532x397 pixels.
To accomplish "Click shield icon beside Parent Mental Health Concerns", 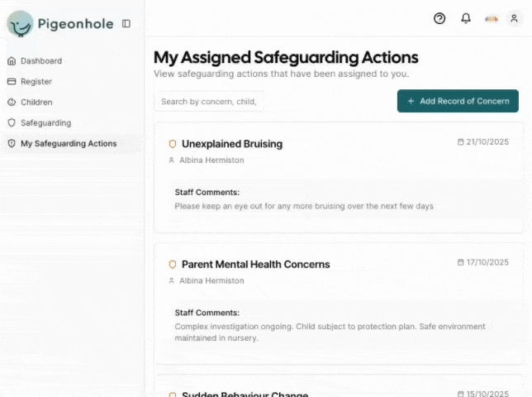I will point(173,265).
